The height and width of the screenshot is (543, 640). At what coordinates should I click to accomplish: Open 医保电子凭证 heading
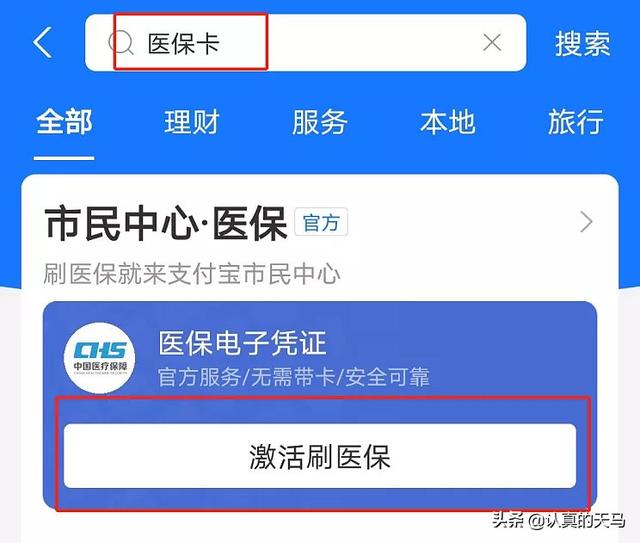pos(242,343)
